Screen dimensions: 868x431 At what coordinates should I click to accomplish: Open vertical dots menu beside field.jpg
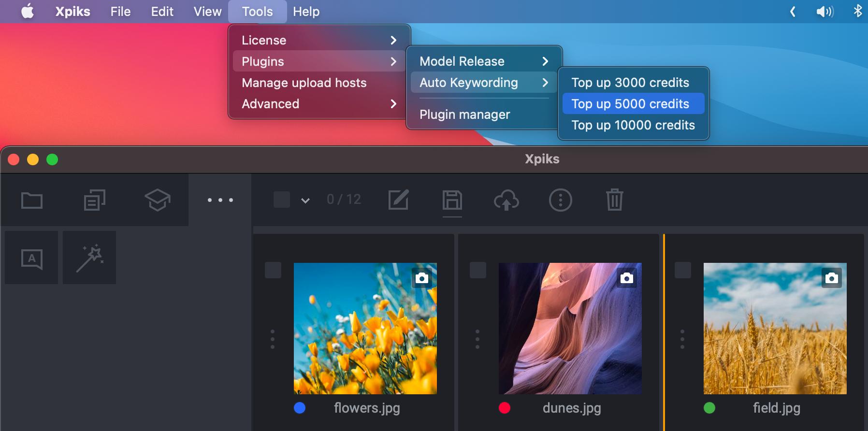click(x=682, y=339)
